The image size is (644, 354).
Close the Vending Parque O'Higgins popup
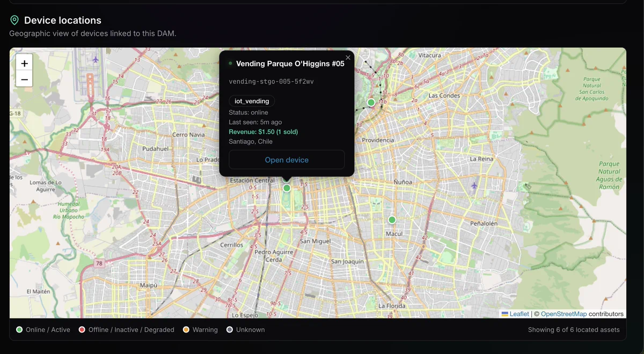coord(348,57)
